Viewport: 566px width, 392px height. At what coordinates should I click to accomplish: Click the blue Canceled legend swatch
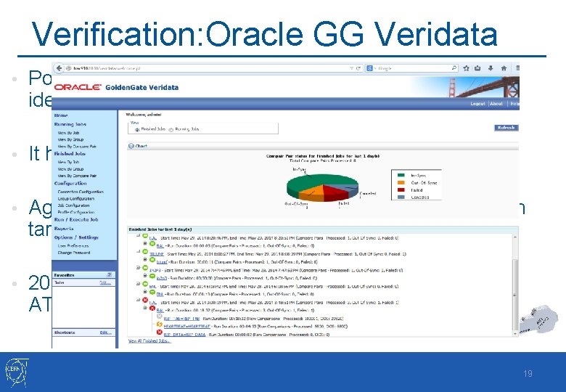point(401,197)
